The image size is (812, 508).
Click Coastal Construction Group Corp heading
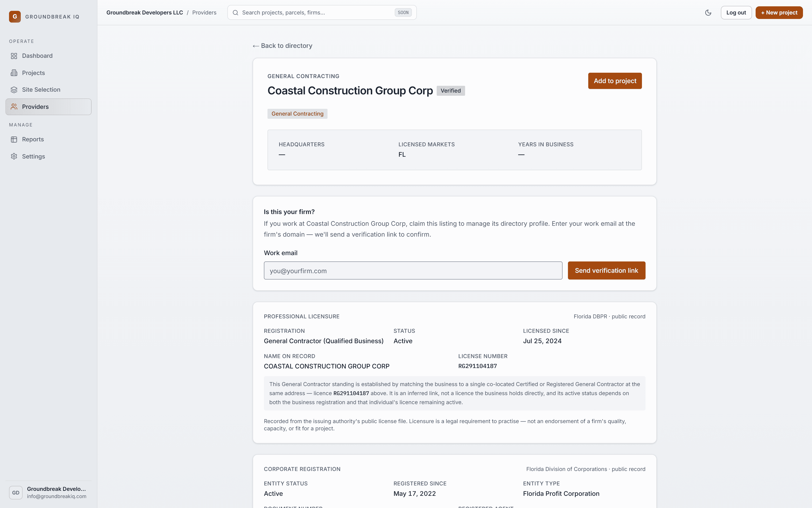(x=350, y=91)
